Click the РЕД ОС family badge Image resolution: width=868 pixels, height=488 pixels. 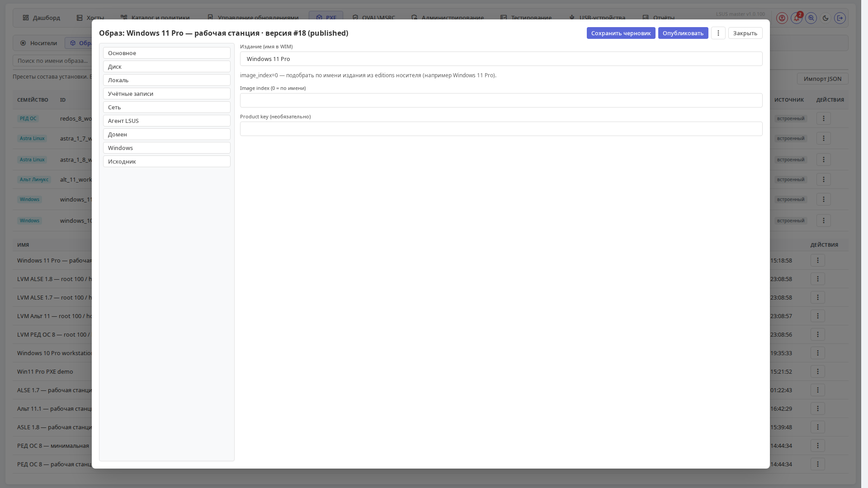tap(28, 118)
